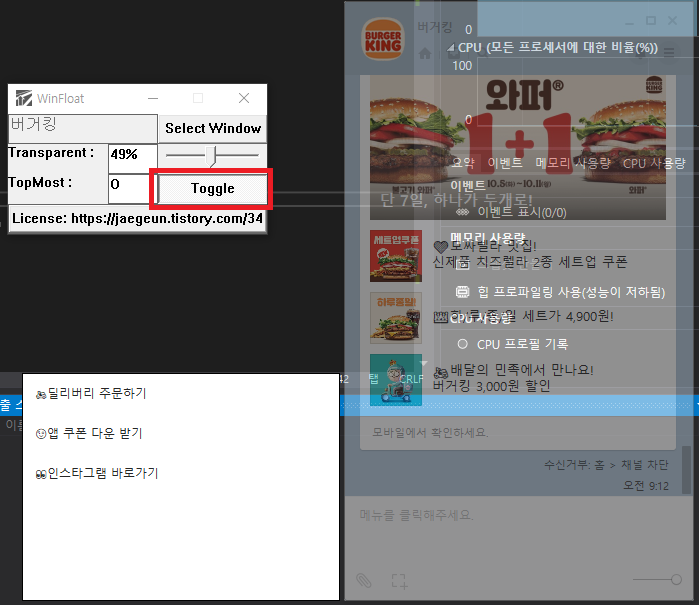Toggle the CPU 프로필 기록 radio button
This screenshot has width=699, height=605.
pyautogui.click(x=463, y=344)
